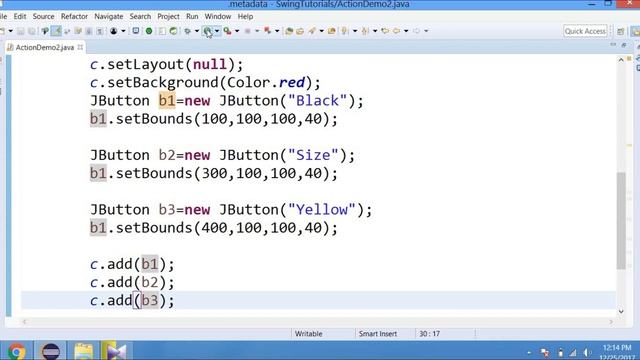Click the Quick Access search field
The height and width of the screenshot is (360, 640).
[585, 31]
